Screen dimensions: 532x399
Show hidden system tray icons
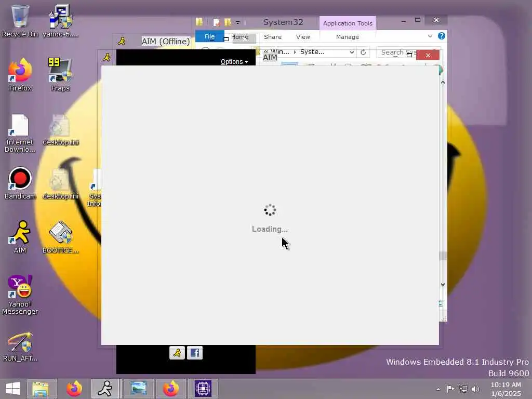tap(438, 389)
